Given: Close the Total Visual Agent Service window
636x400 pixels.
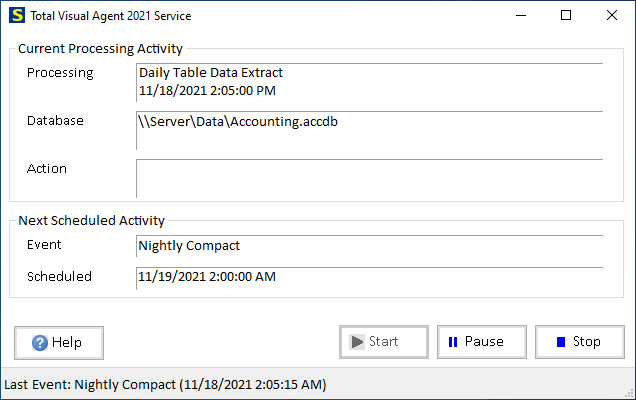Looking at the screenshot, I should tap(612, 15).
